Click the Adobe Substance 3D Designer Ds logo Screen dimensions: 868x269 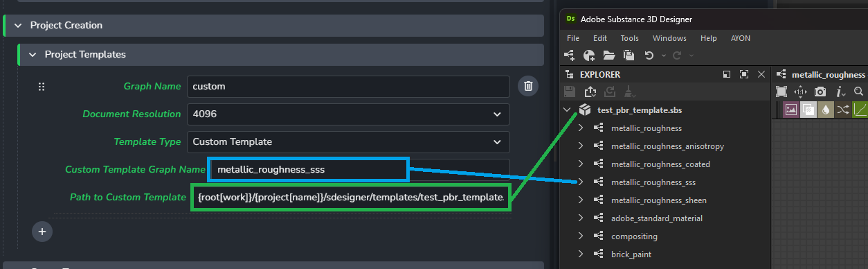tap(570, 19)
